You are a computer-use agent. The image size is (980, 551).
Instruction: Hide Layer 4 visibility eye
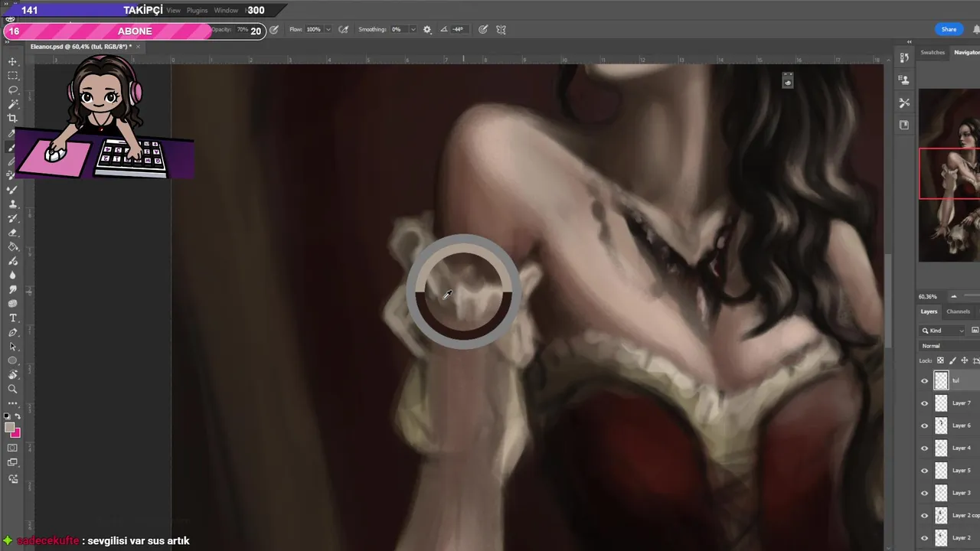(x=924, y=448)
